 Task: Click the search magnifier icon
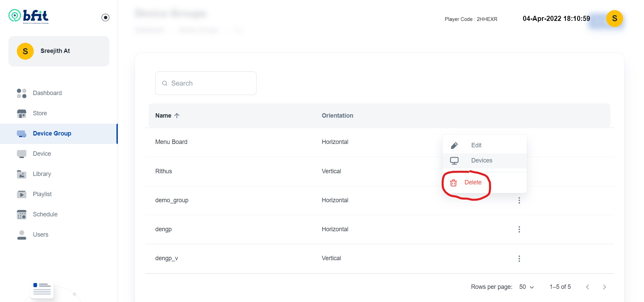(x=165, y=83)
